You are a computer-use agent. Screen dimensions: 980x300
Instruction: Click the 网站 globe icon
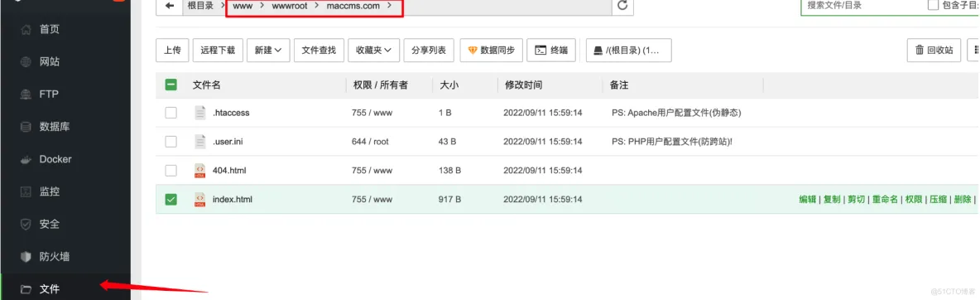26,62
